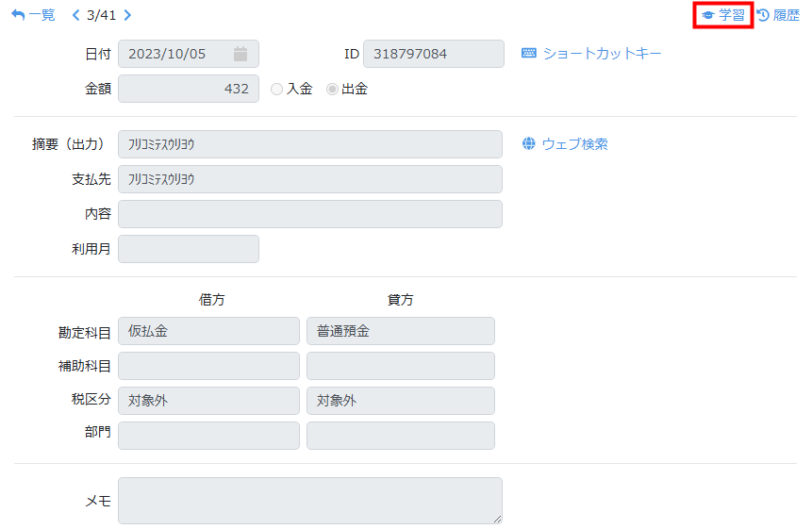Click the ショートカットキー link text
812x529 pixels.
point(602,54)
